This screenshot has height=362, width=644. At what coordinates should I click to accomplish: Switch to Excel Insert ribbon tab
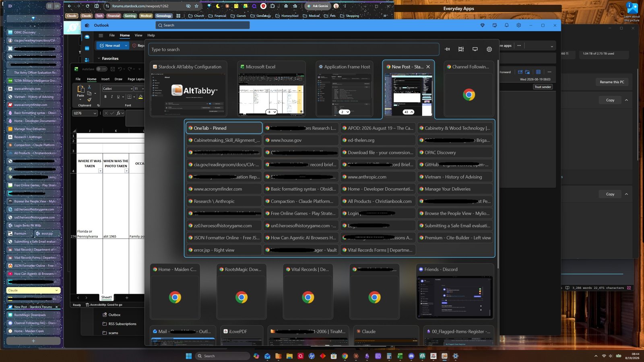(105, 79)
